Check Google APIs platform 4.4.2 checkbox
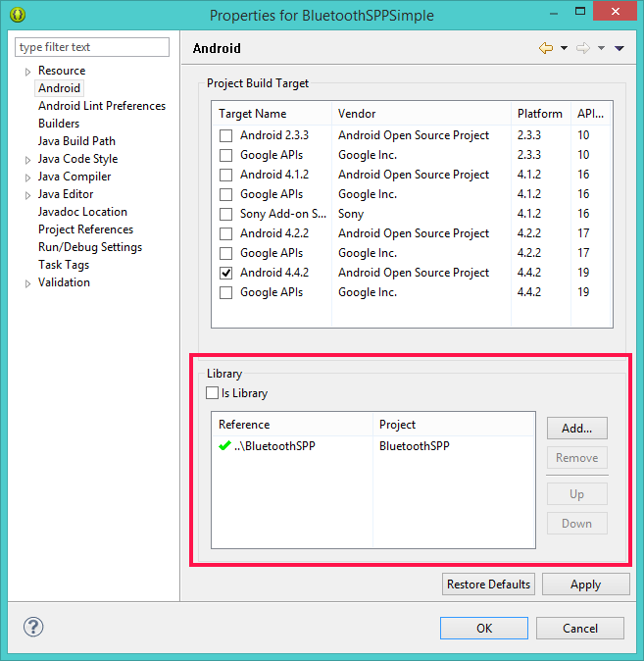Screen dimensions: 644x661 pyautogui.click(x=225, y=292)
